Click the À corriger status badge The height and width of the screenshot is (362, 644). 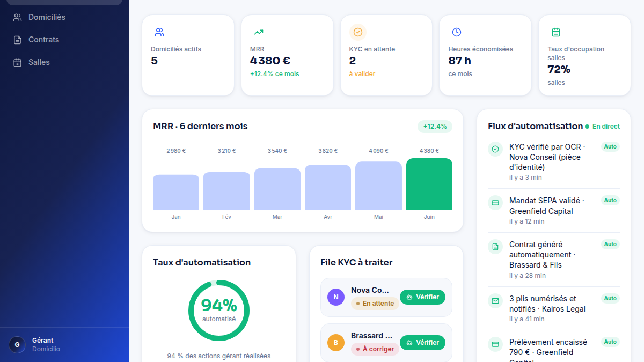(x=375, y=349)
